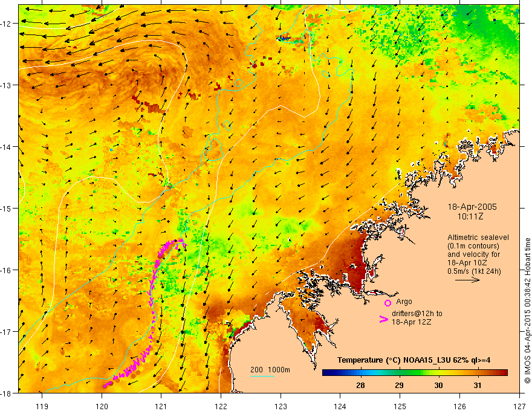The width and height of the screenshot is (532, 411).
Task: Click the 'Altimetric sealevel' caption text
Action: coord(478,238)
